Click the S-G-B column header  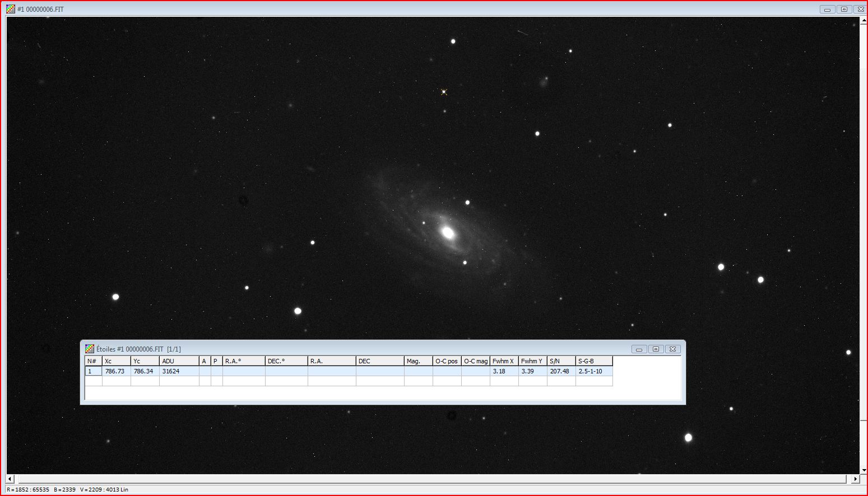point(595,361)
